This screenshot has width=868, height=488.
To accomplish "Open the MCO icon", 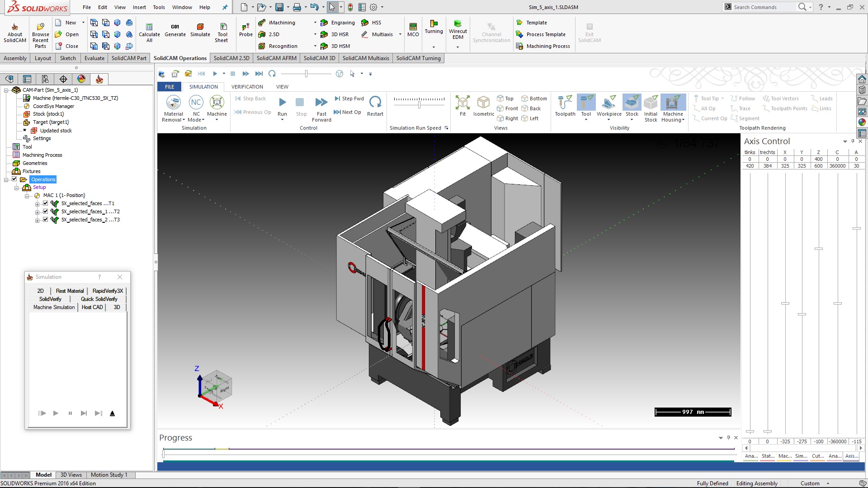I will (x=413, y=30).
